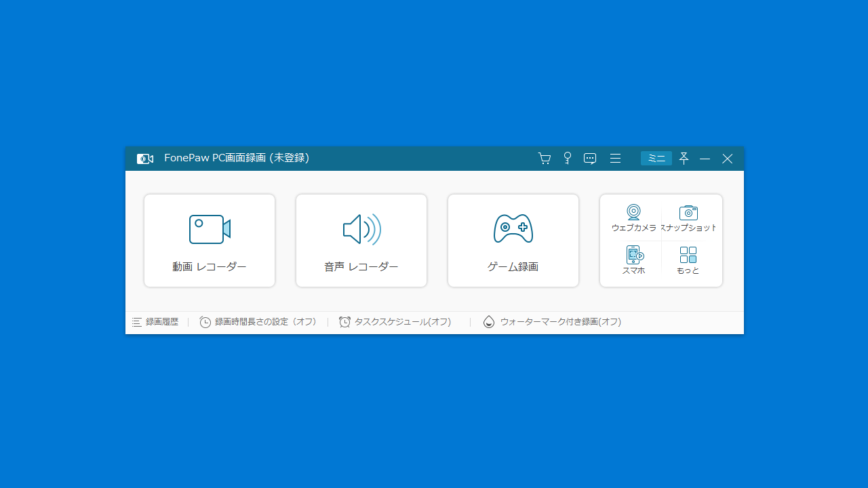Open the スマホ phone recorder

click(x=633, y=260)
